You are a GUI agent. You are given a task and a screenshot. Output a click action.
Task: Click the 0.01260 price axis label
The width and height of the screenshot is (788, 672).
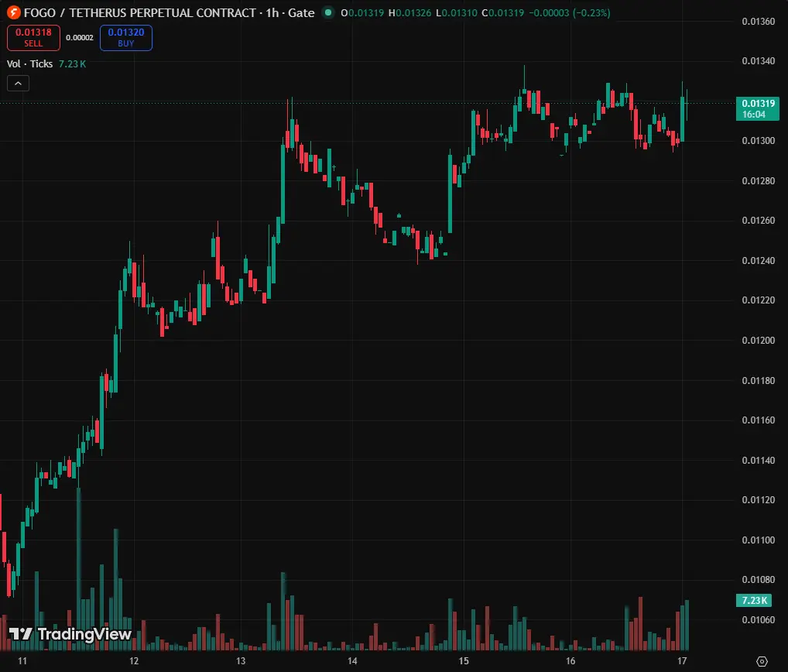point(759,220)
